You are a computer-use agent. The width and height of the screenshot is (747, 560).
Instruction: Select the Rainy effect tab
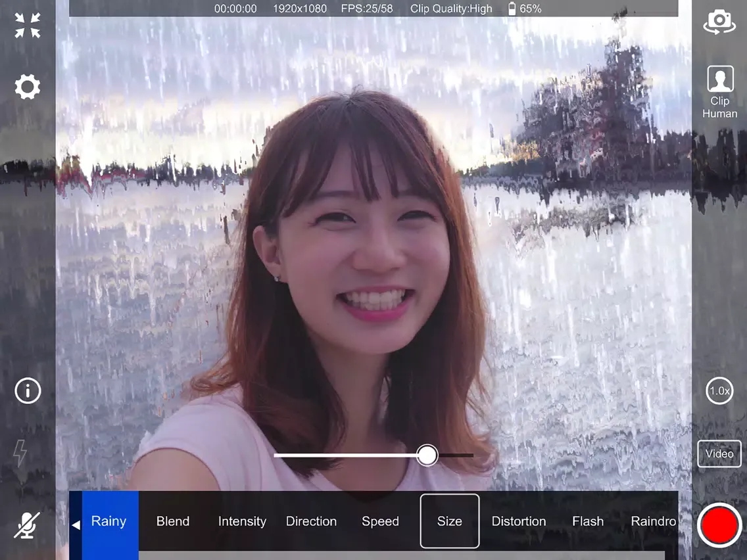[x=109, y=521]
